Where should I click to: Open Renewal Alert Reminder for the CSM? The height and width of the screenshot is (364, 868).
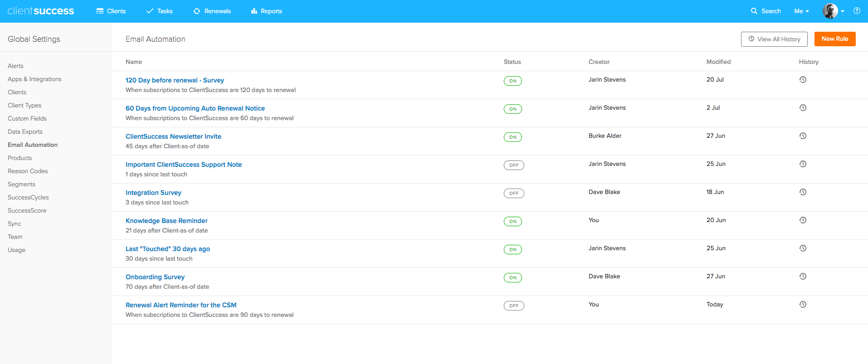(x=181, y=305)
